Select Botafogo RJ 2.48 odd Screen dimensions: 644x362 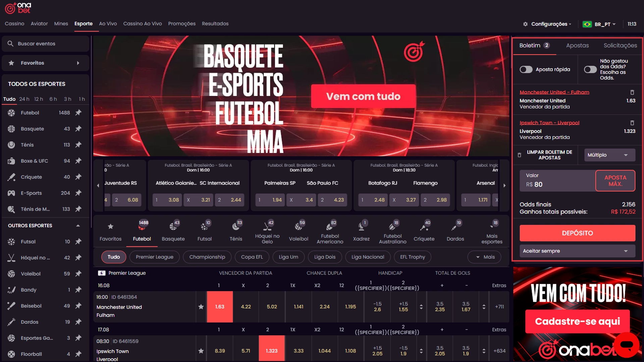tap(373, 200)
